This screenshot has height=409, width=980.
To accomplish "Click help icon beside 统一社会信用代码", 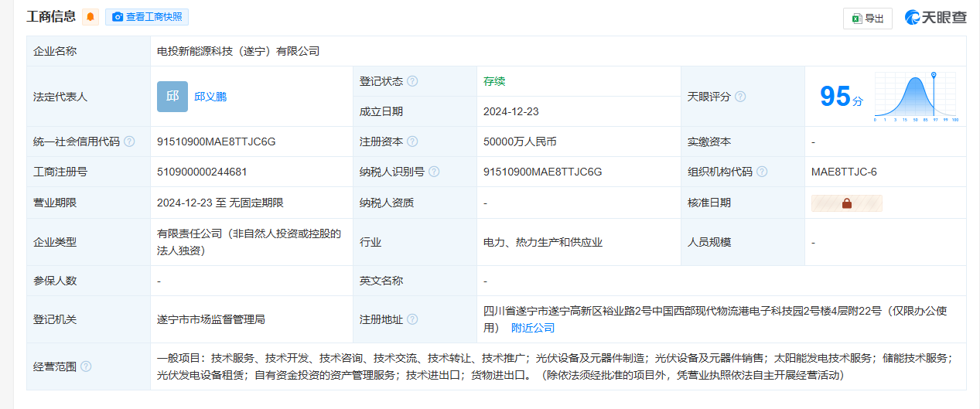I will (129, 141).
